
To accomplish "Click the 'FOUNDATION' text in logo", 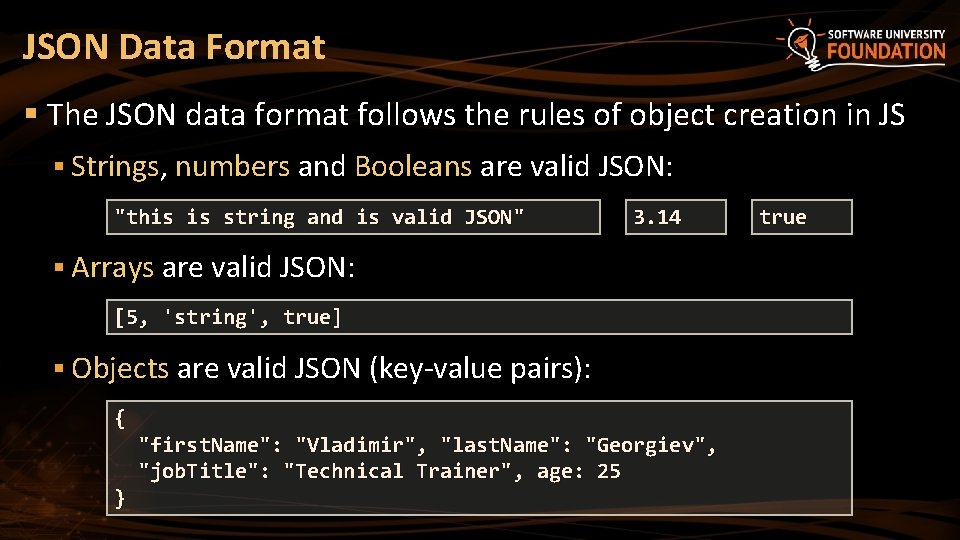I will point(886,52).
